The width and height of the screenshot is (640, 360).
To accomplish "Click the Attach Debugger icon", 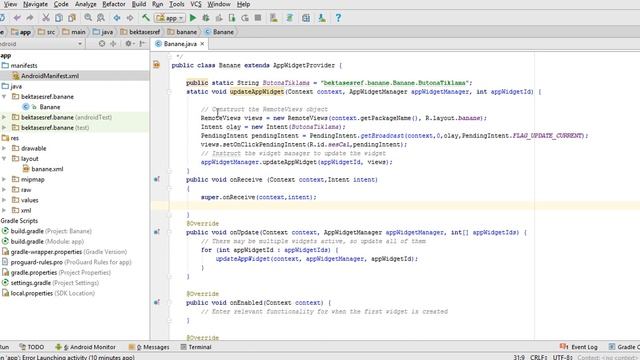I will click(232, 18).
